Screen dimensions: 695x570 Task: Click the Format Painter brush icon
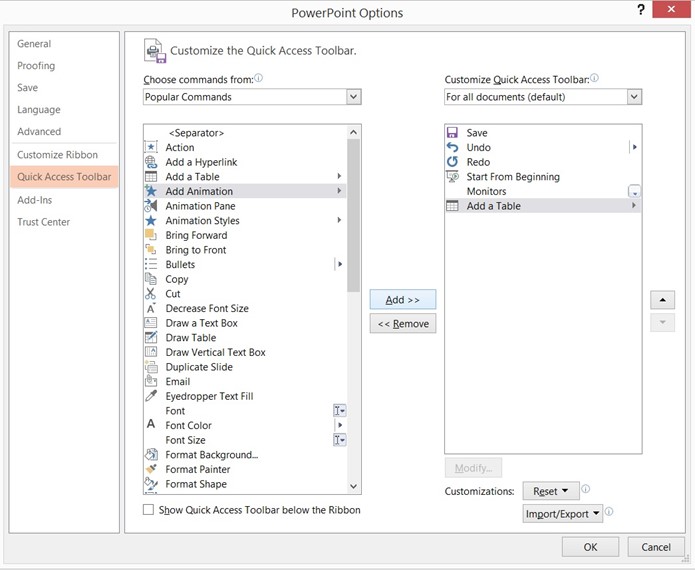tap(151, 469)
